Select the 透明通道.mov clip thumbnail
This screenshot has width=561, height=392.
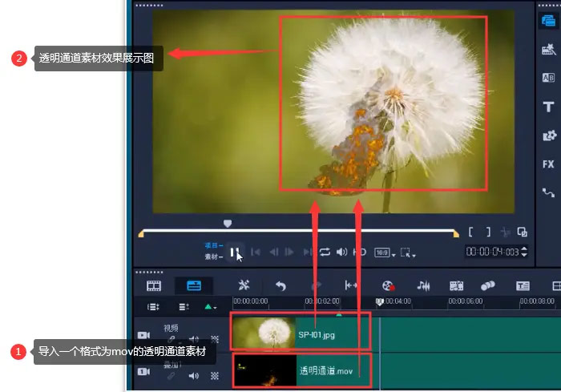pyautogui.click(x=264, y=370)
